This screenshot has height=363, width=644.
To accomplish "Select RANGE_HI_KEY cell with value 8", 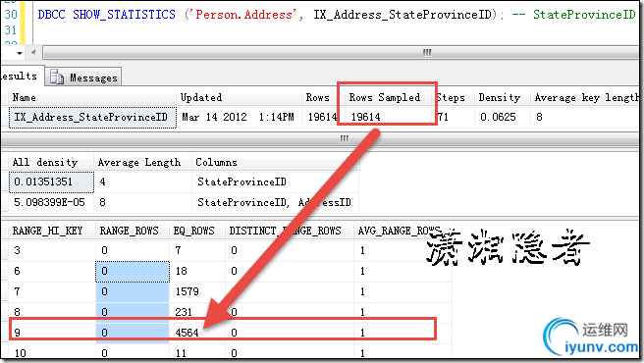I will coord(52,312).
